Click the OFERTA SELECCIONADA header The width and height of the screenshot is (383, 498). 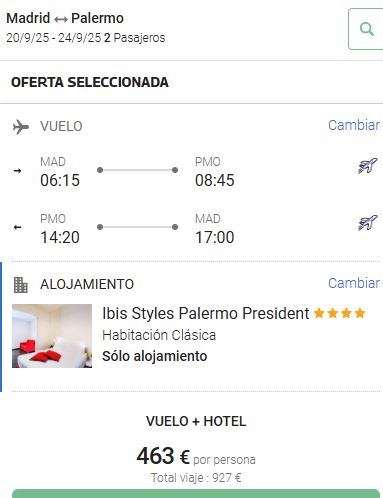[90, 82]
